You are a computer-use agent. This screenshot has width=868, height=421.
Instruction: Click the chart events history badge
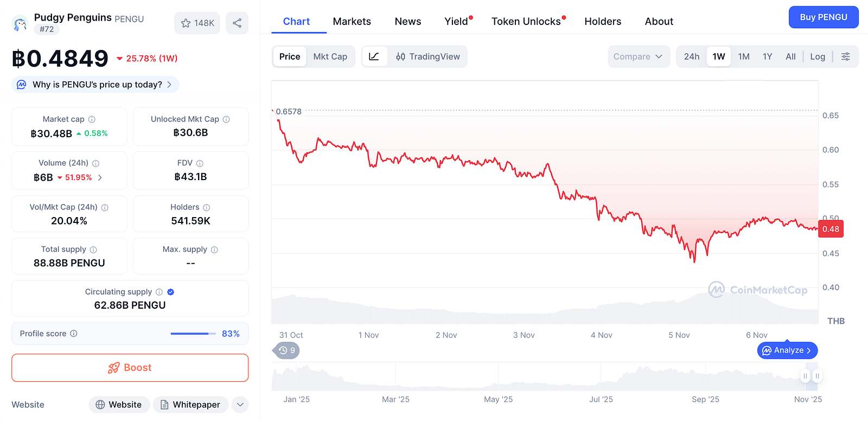pyautogui.click(x=286, y=350)
